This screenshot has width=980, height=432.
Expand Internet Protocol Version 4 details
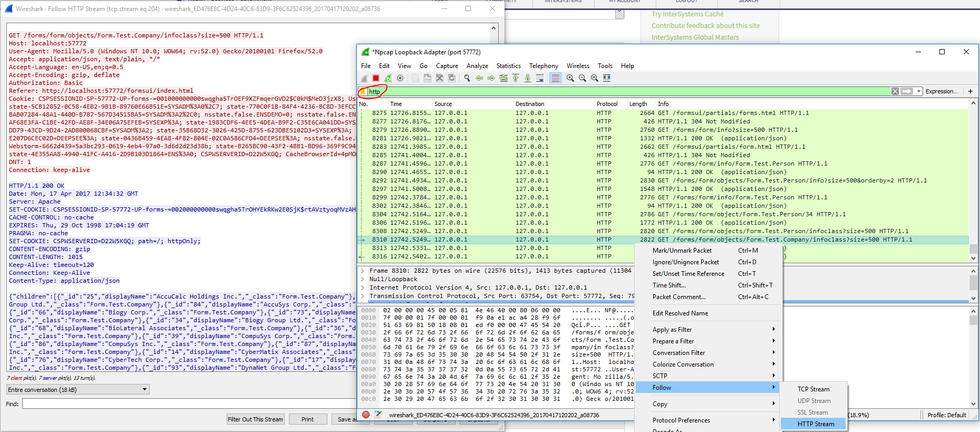363,287
